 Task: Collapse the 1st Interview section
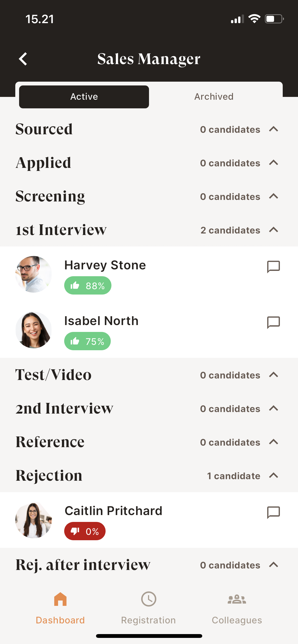coord(274,230)
